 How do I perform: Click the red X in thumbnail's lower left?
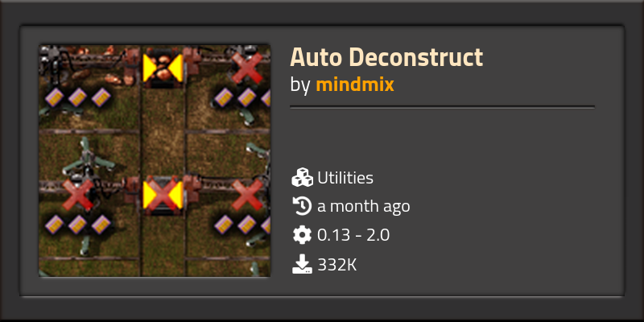pyautogui.click(x=78, y=194)
